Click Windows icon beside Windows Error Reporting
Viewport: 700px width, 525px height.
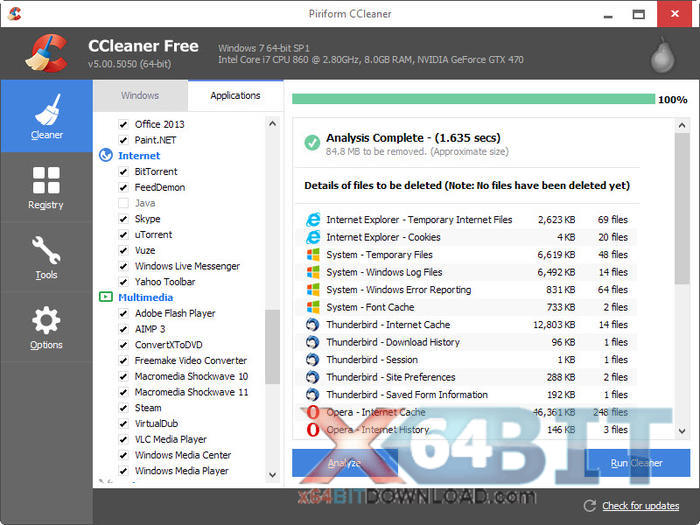[x=313, y=289]
